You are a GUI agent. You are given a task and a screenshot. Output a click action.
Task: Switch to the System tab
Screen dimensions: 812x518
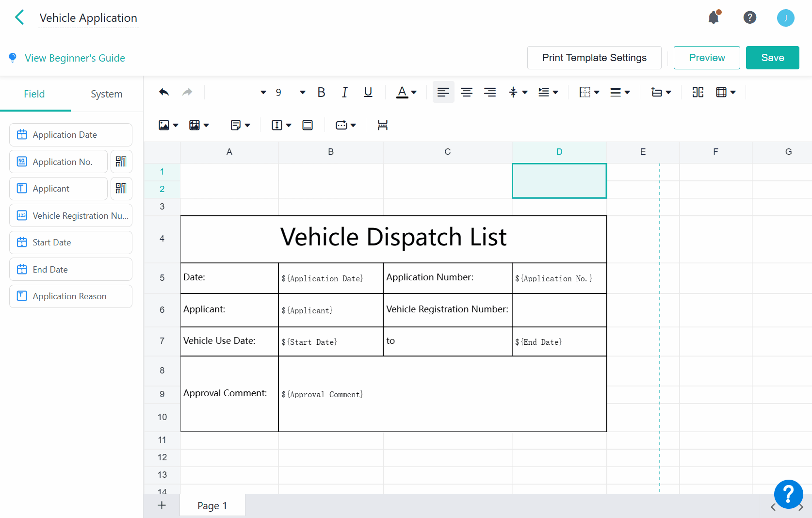106,94
